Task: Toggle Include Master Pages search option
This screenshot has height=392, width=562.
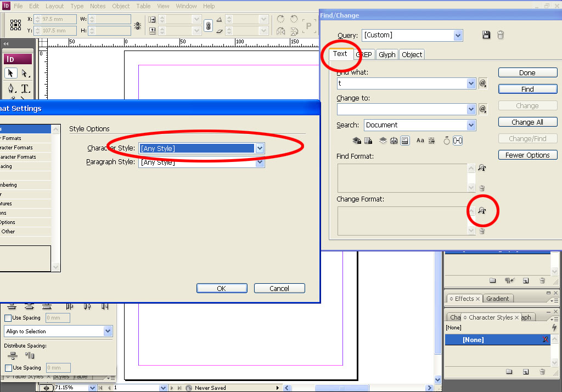Action: click(394, 141)
